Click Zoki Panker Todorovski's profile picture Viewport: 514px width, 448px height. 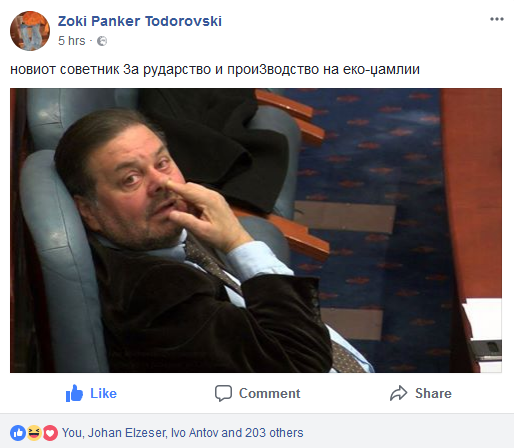(x=30, y=31)
